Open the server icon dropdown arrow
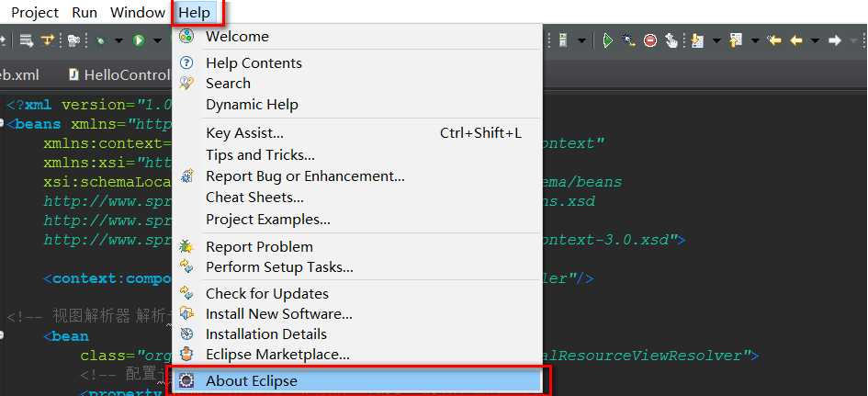Viewport: 868px width, 396px height. coord(581,40)
